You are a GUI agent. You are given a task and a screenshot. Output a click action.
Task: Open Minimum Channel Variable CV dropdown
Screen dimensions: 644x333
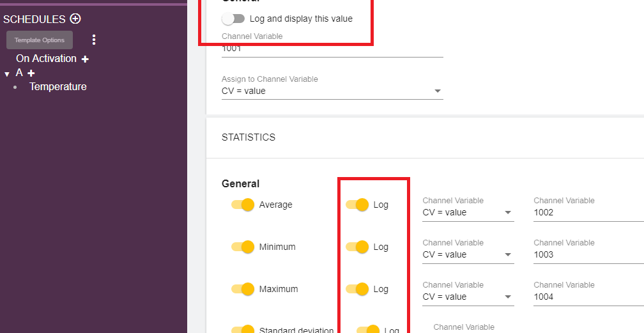pos(468,254)
